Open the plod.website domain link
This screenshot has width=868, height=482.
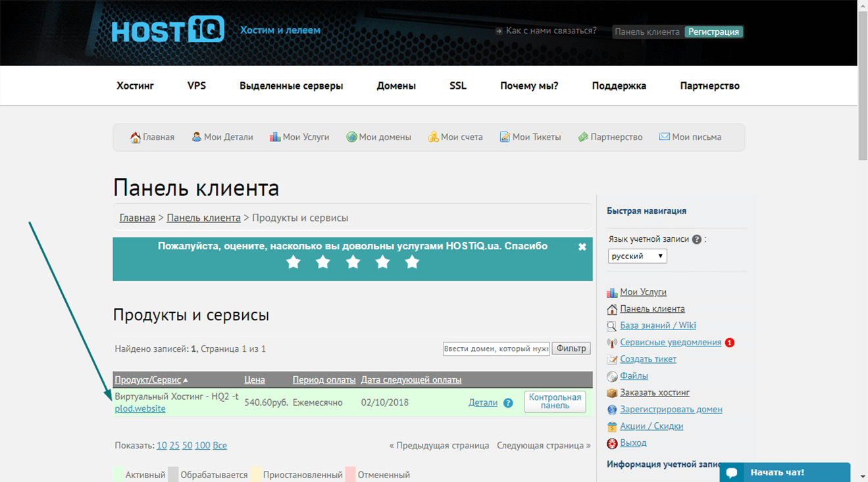click(140, 408)
